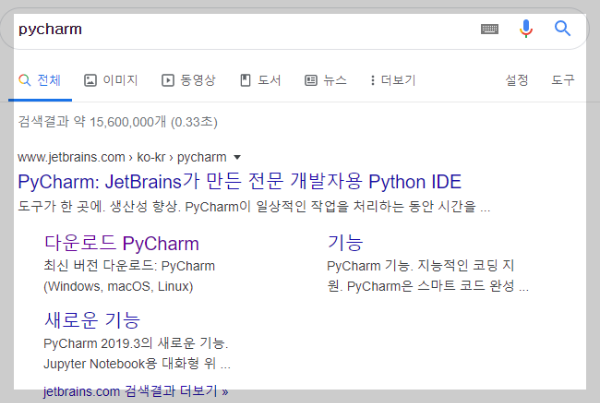Open the PyCharm JetBrains Python IDE result
This screenshot has width=600, height=403.
coord(240,181)
